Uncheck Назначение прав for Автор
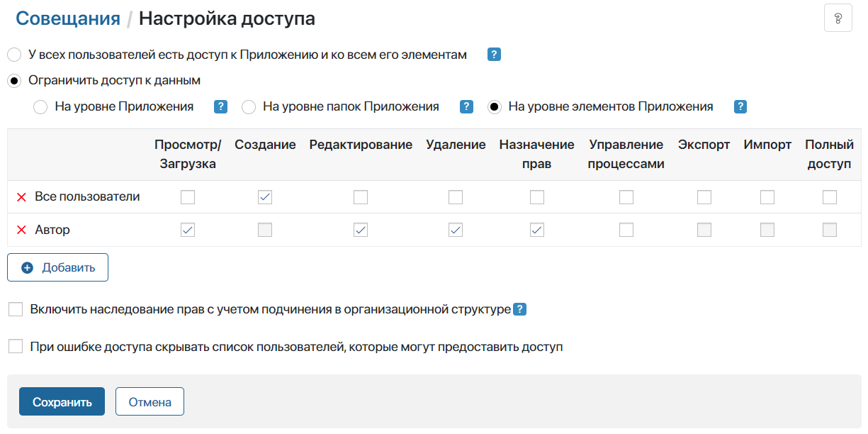 tap(537, 230)
